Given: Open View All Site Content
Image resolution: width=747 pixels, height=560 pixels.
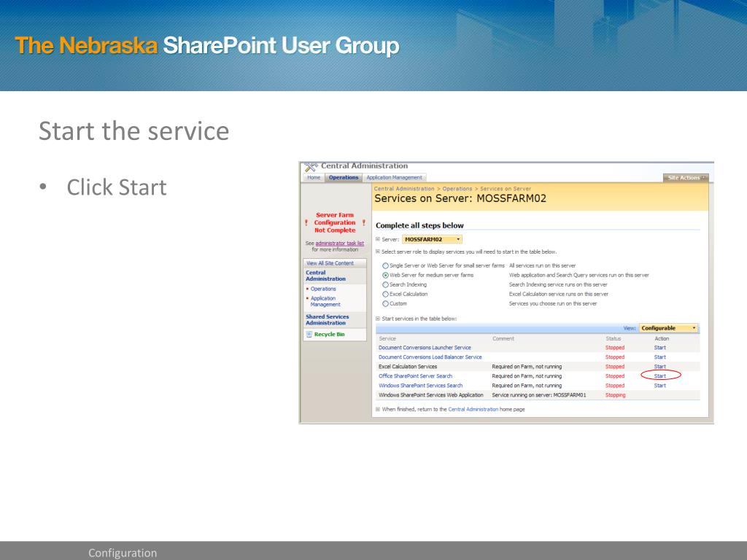Looking at the screenshot, I should point(330,263).
